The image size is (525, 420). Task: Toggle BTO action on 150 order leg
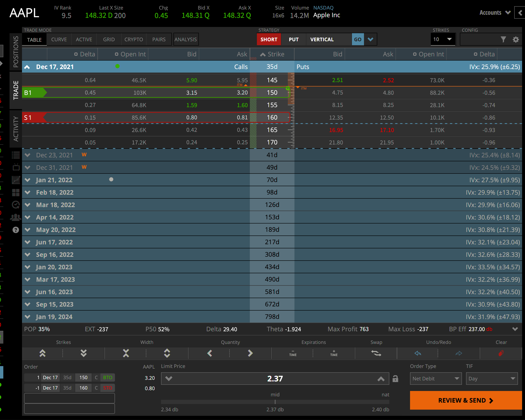108,378
